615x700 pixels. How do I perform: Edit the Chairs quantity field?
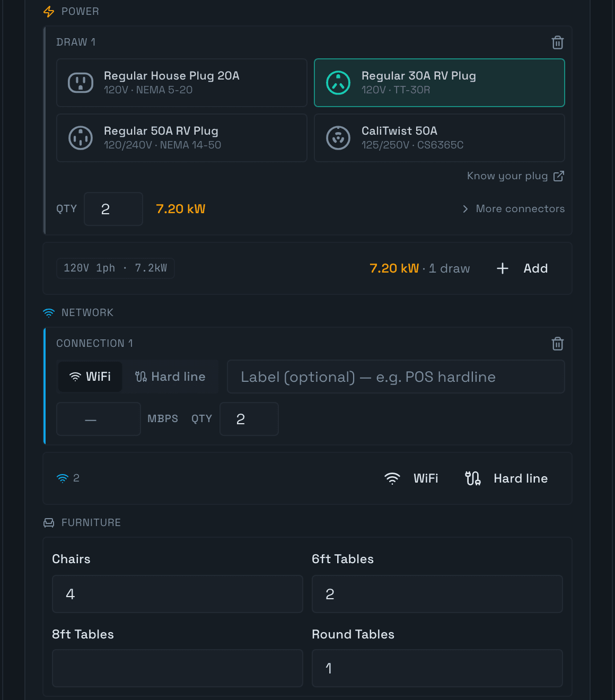click(178, 594)
